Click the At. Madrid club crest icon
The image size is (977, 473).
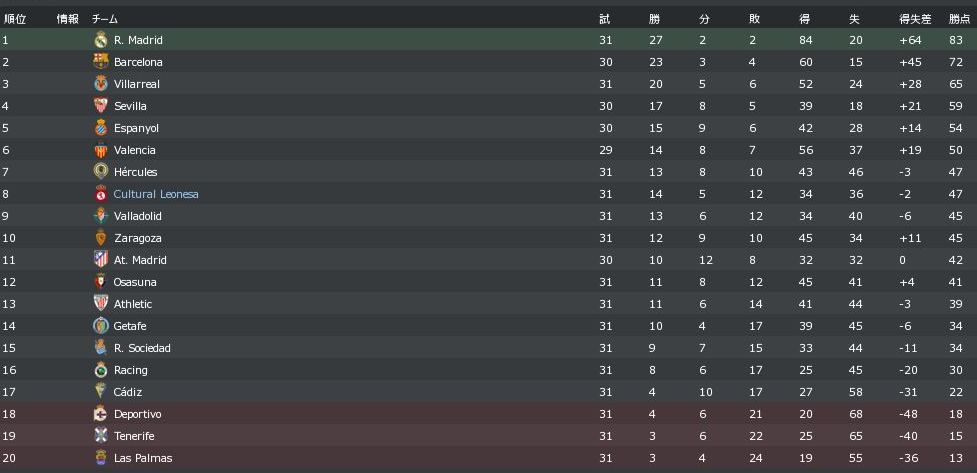click(x=100, y=260)
